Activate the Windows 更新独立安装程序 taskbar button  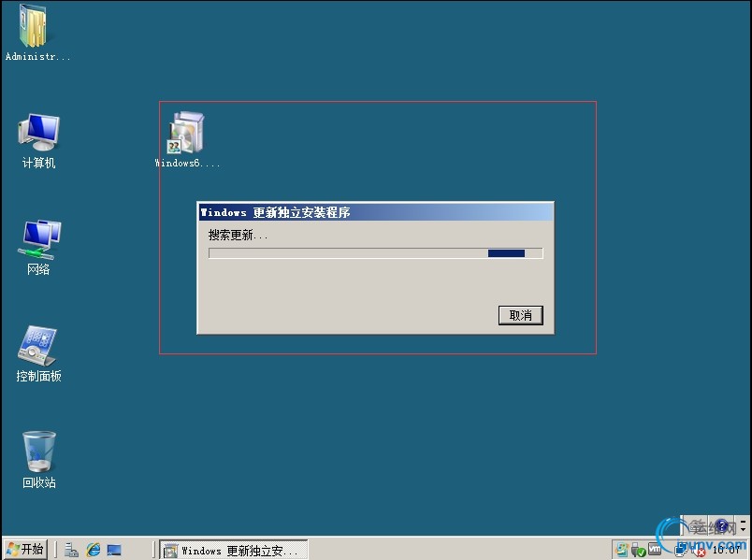234,550
